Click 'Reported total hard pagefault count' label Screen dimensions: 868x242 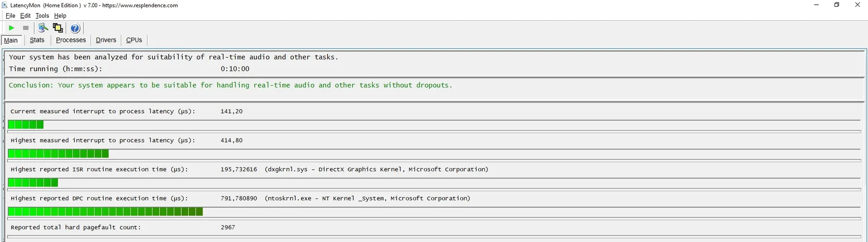76,227
